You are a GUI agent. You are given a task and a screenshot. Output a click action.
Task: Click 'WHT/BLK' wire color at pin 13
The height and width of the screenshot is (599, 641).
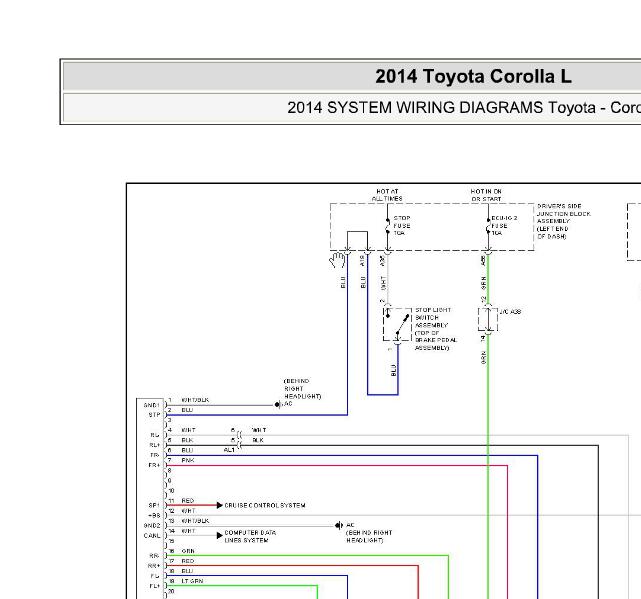195,521
